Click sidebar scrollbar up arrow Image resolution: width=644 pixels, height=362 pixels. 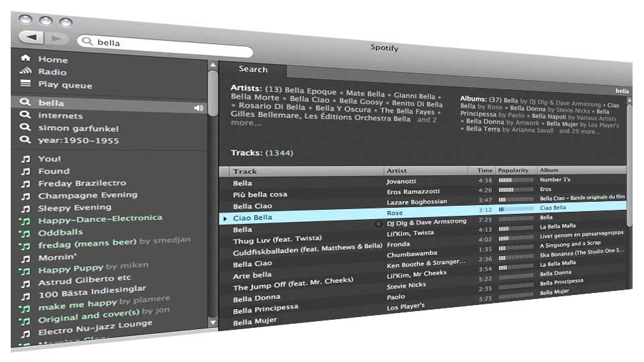213,65
